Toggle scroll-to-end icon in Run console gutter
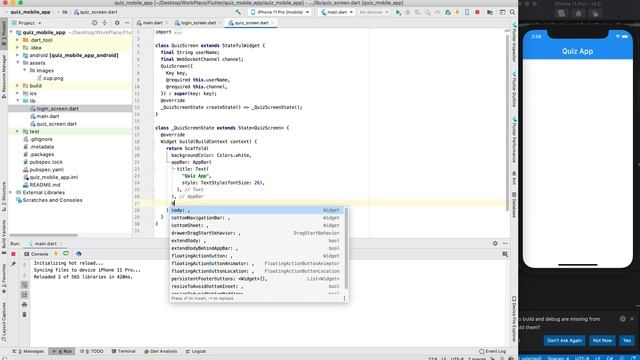 point(24,295)
